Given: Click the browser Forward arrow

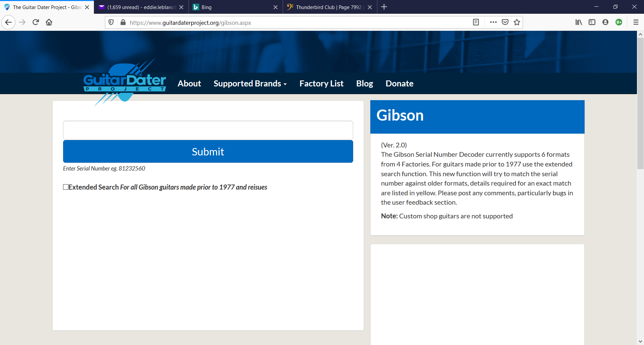Looking at the screenshot, I should click(x=22, y=22).
